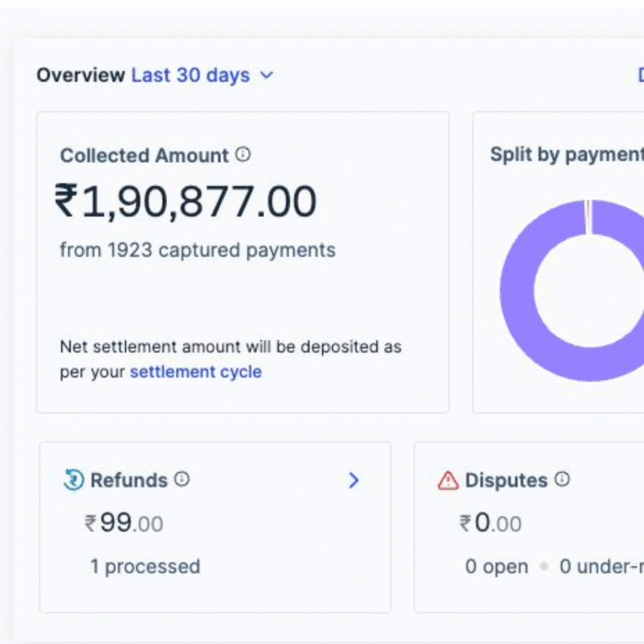Follow the settlement cycle link
Screen dimensions: 644x644
pos(196,372)
